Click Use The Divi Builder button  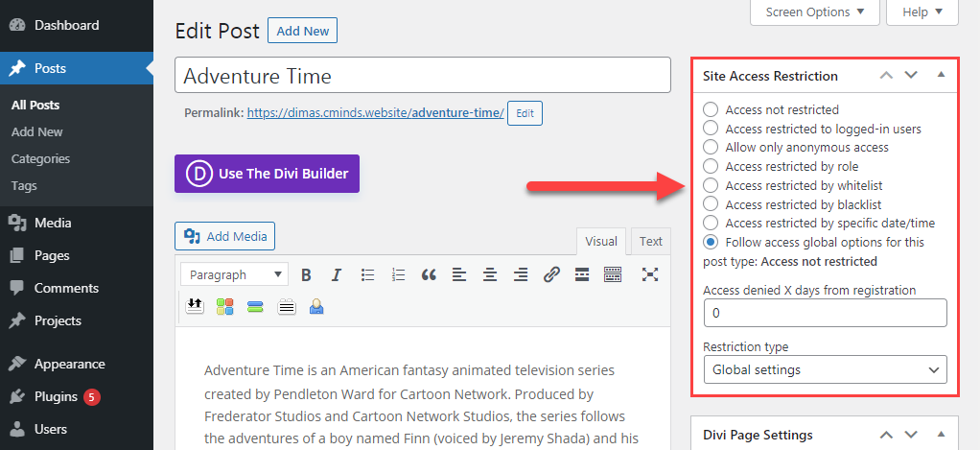tap(267, 174)
